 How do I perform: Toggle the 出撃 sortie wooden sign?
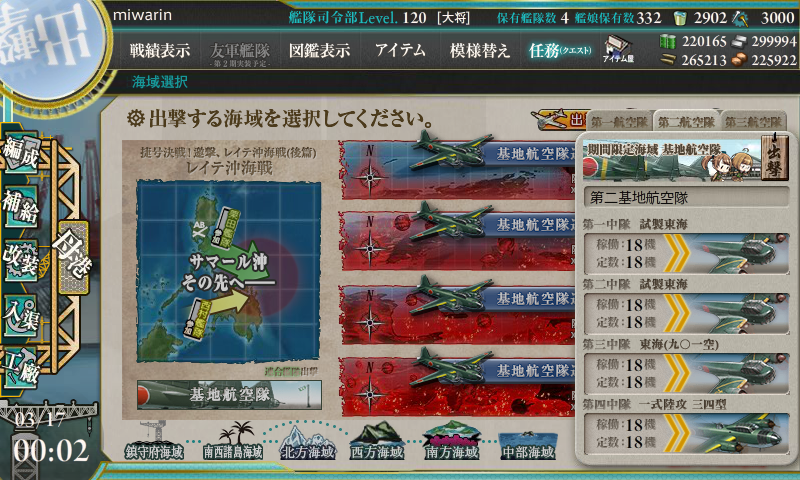pyautogui.click(x=774, y=157)
